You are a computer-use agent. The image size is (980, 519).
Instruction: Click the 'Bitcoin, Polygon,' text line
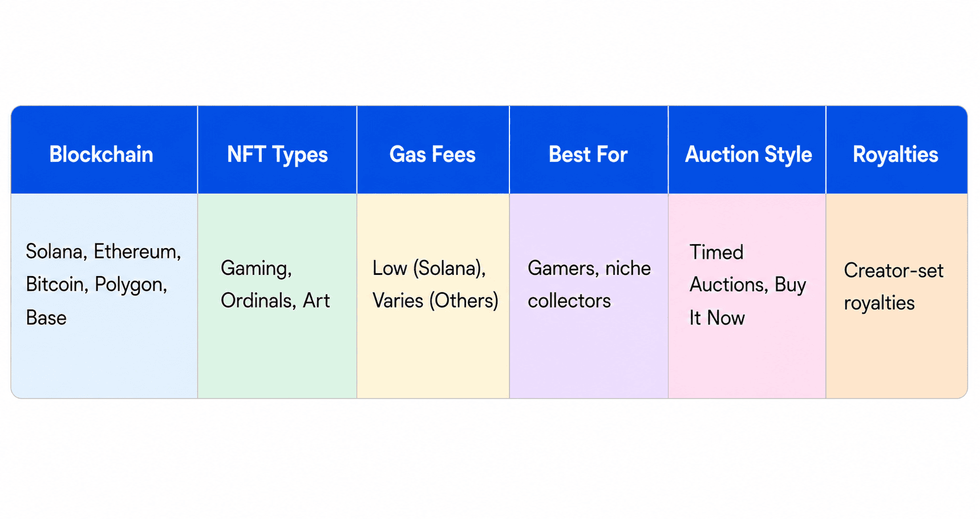coord(96,285)
